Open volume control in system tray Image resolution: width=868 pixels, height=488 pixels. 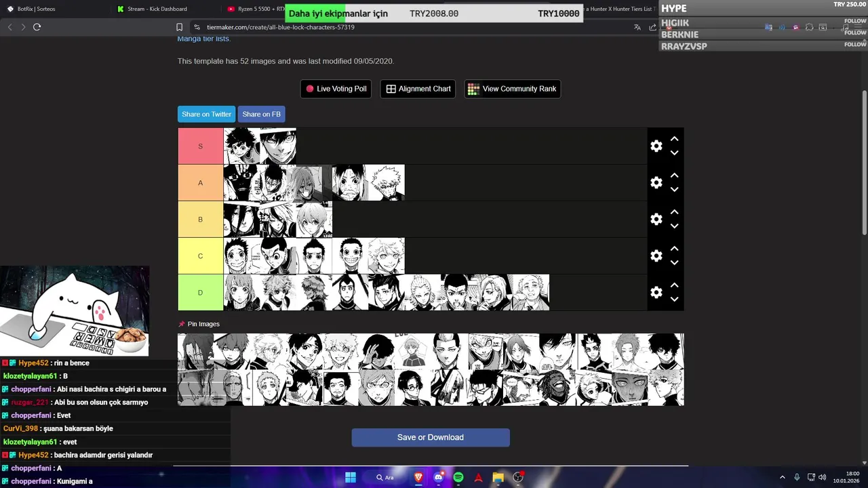822,477
